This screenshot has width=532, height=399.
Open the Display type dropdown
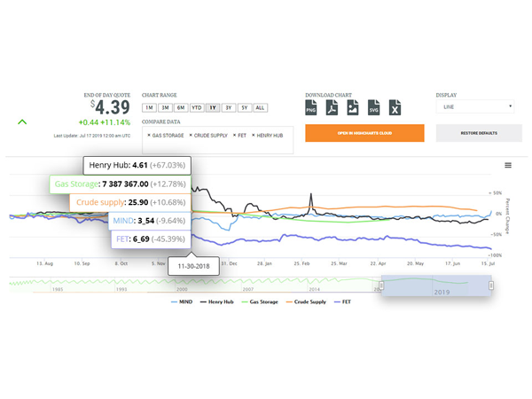[475, 106]
